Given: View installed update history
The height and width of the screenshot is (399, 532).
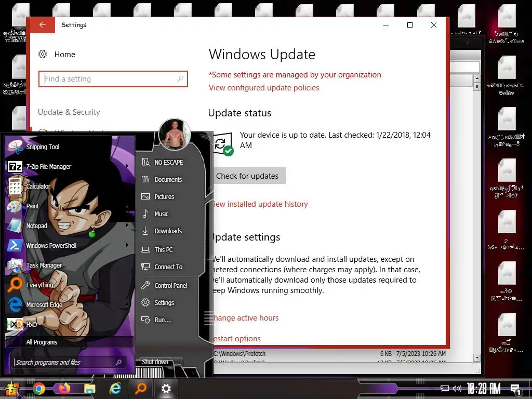Looking at the screenshot, I should 261,204.
